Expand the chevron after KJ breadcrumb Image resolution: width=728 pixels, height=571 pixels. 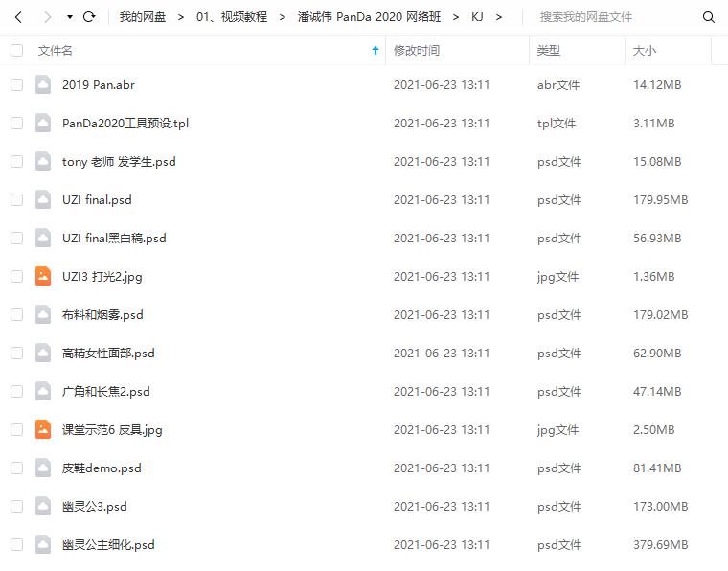[x=499, y=17]
